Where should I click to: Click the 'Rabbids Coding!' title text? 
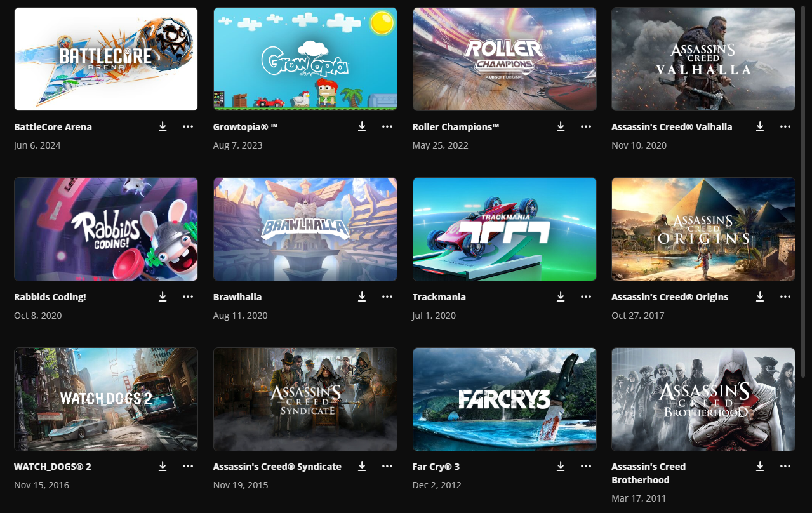50,297
